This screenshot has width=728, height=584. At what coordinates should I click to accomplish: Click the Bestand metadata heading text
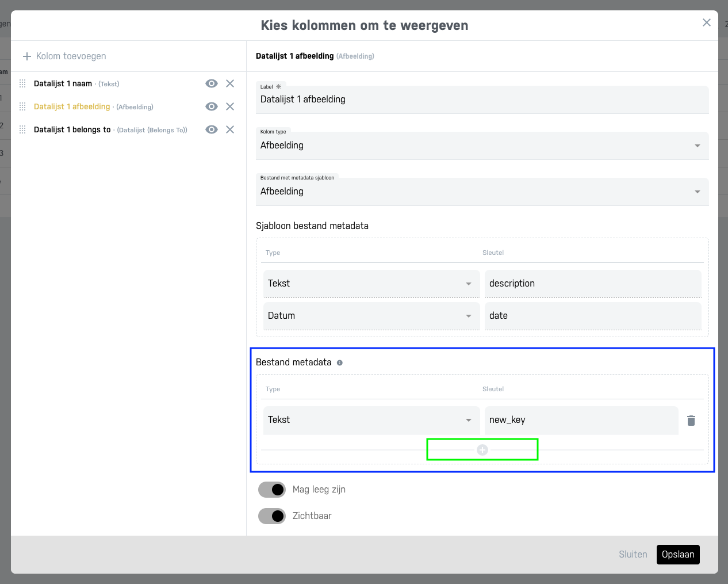294,362
